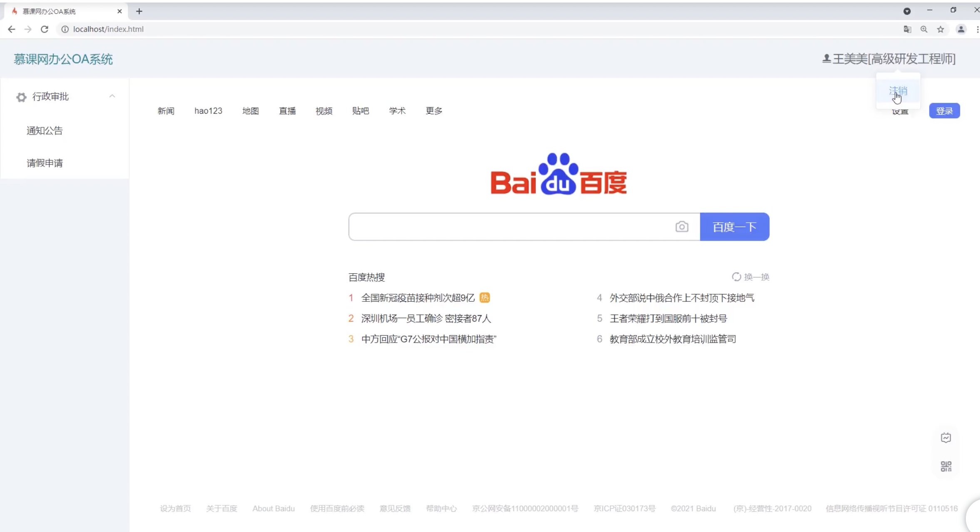Viewport: 980px width, 532px height.
Task: Open the 更多 navigation menu
Action: pyautogui.click(x=434, y=111)
